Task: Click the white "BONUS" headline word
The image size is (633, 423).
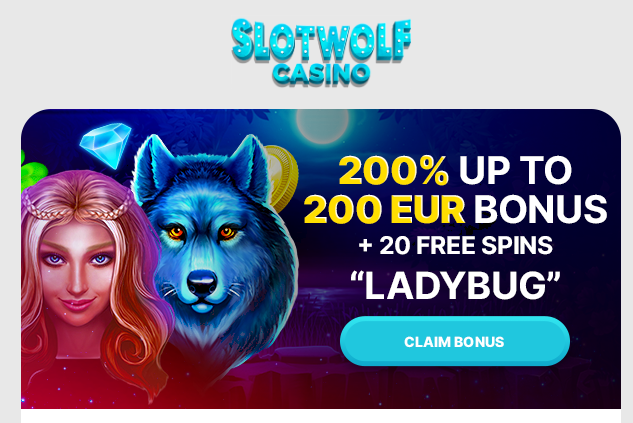Action: click(541, 209)
